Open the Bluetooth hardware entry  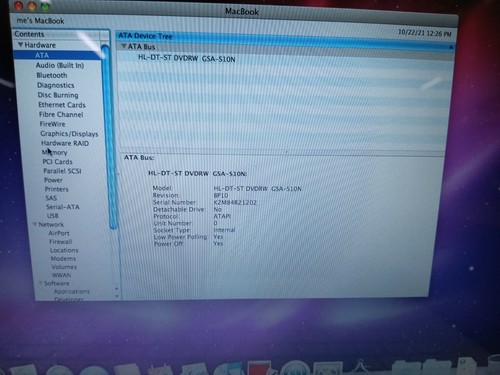[52, 75]
